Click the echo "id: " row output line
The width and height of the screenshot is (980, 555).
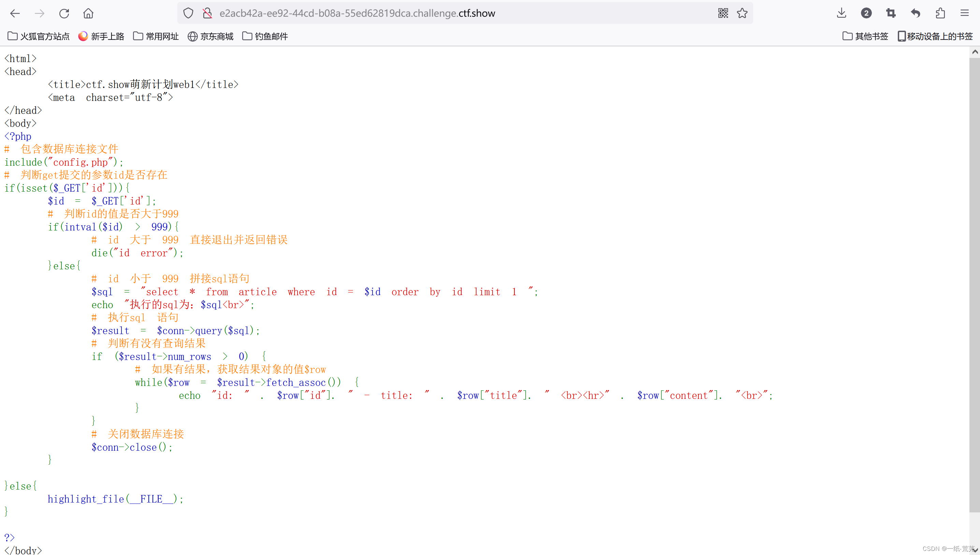(x=476, y=396)
